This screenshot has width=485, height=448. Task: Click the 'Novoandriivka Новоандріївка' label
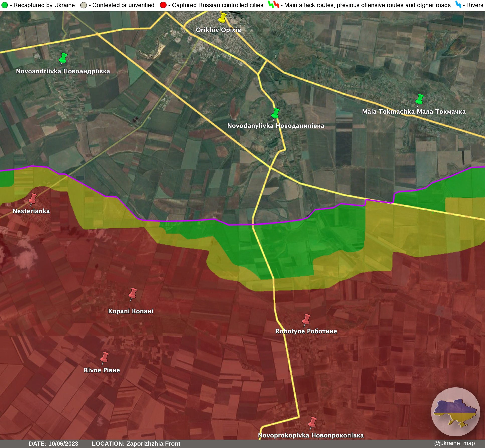click(63, 71)
